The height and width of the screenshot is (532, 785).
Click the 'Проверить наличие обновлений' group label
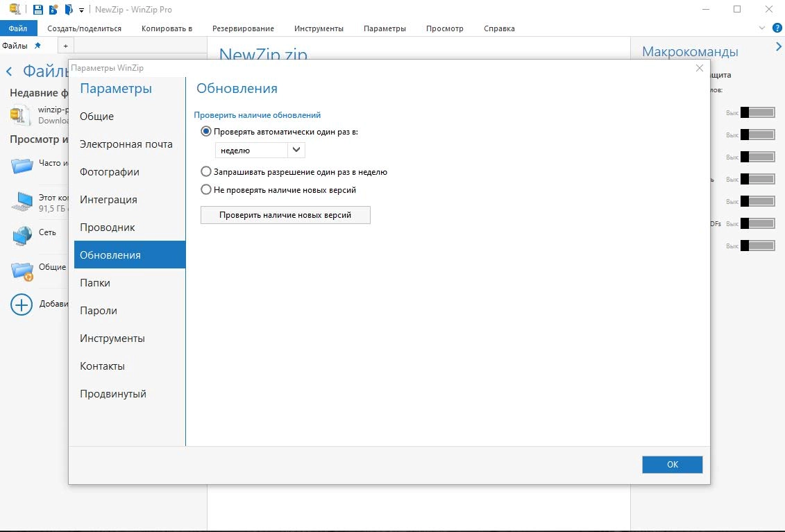click(x=258, y=115)
